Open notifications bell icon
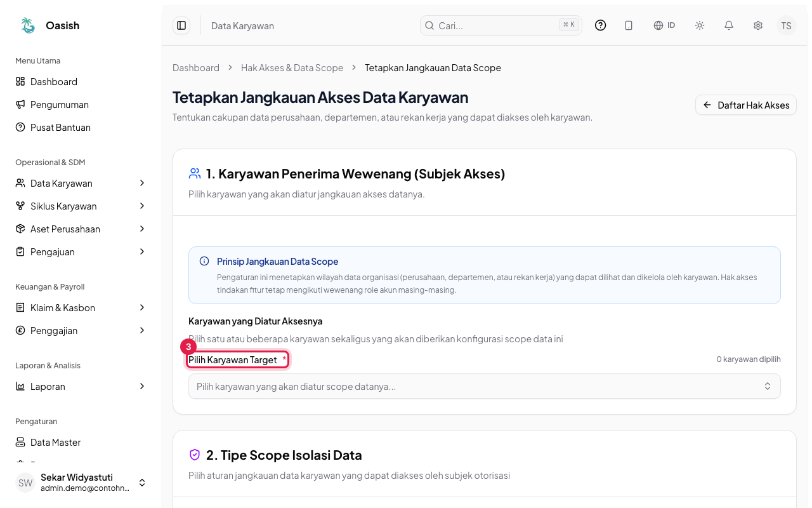Image resolution: width=812 pixels, height=508 pixels. tap(729, 25)
